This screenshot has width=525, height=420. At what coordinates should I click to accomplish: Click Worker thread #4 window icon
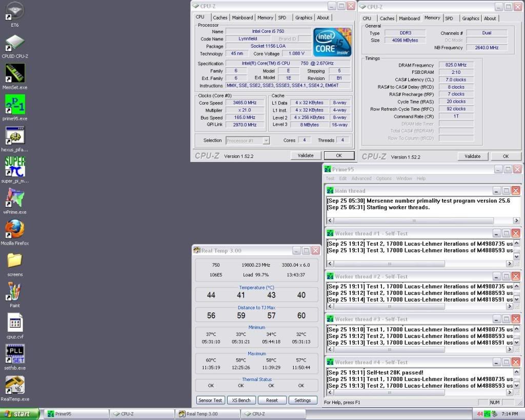(330, 362)
